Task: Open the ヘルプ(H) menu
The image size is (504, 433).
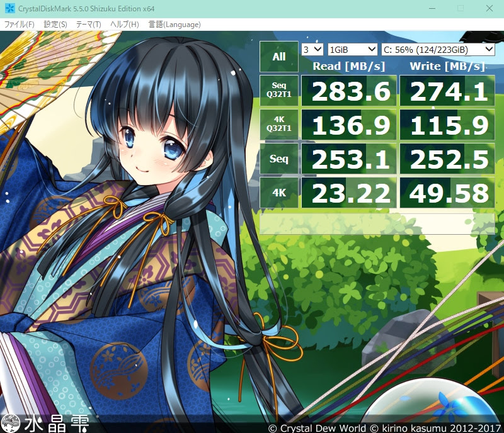Action: (x=124, y=25)
